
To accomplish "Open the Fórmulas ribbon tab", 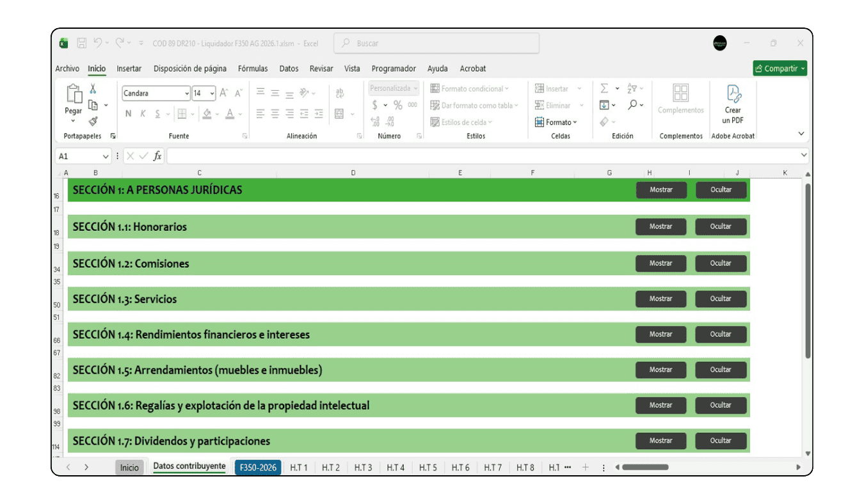I will [252, 68].
